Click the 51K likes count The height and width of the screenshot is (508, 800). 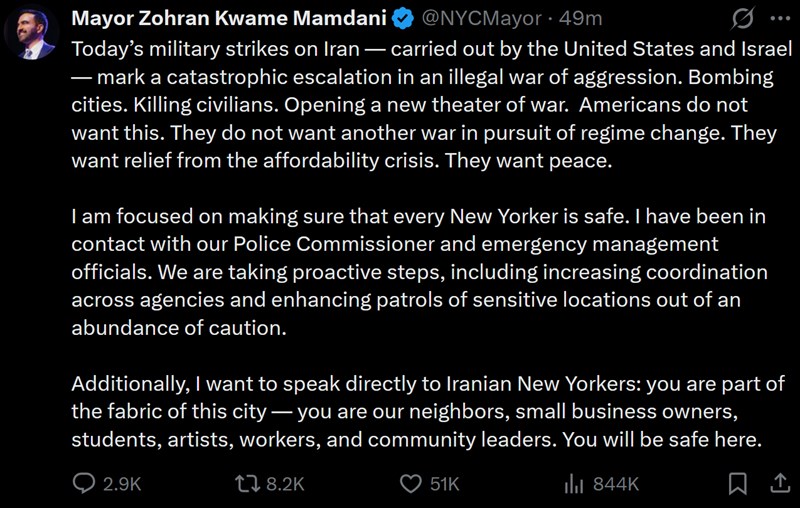click(444, 484)
